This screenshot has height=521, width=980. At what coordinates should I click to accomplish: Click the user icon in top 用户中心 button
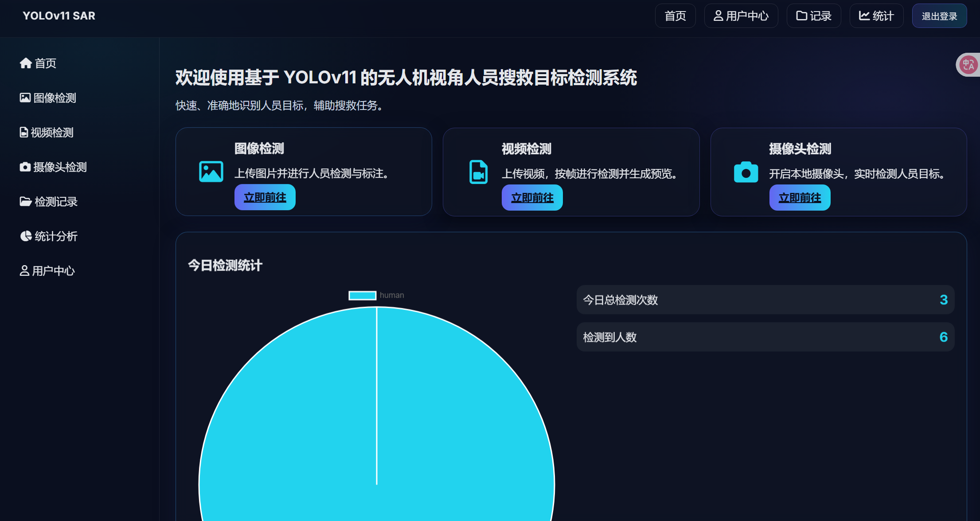pos(718,16)
